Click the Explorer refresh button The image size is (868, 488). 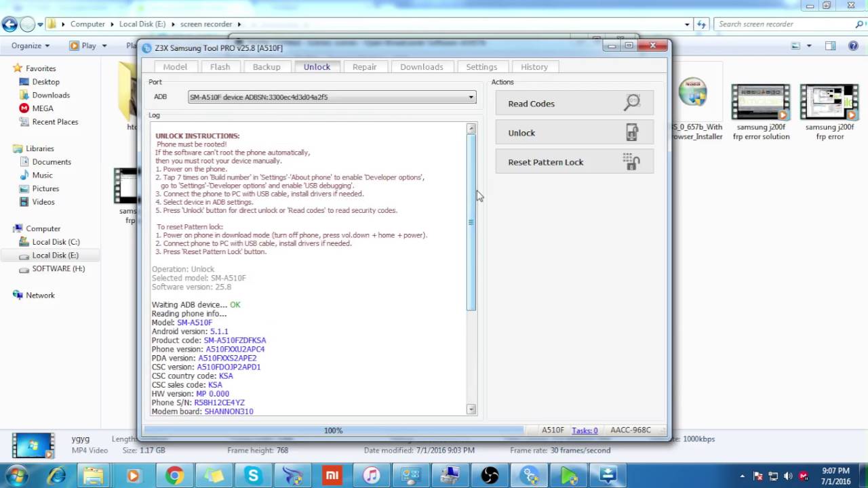coord(702,24)
